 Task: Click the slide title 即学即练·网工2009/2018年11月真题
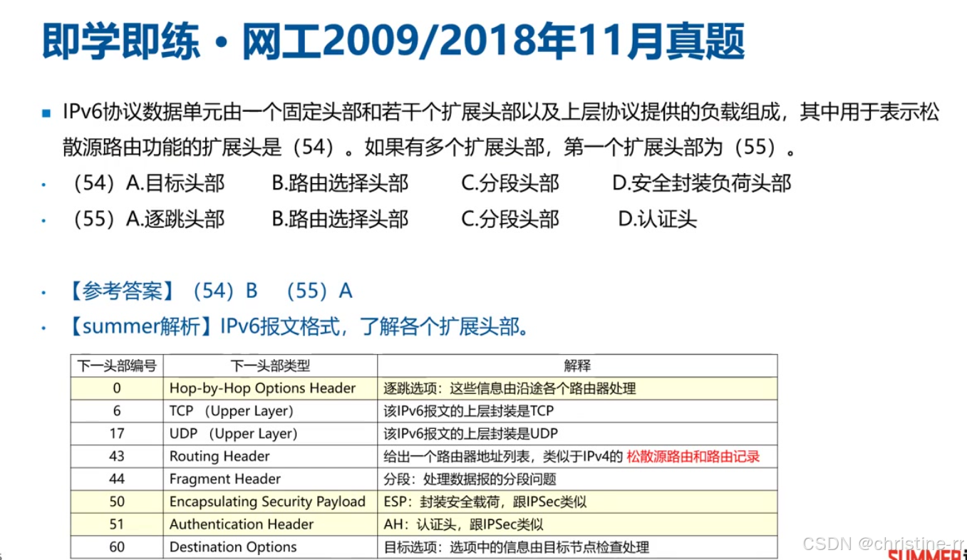393,41
